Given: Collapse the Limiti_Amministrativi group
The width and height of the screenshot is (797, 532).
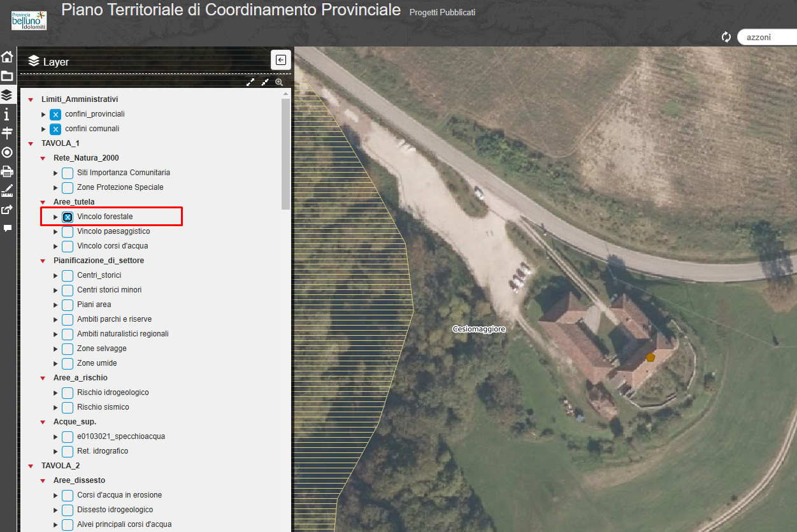Looking at the screenshot, I should click(x=31, y=100).
